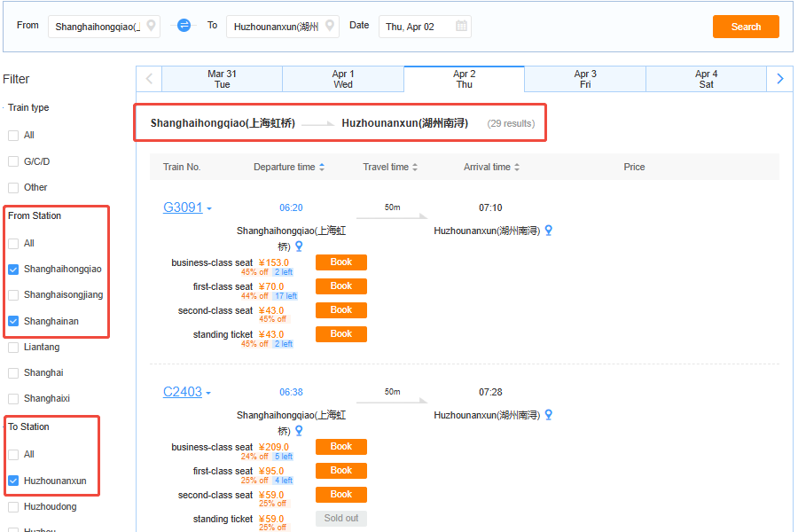Sort results by Departure time
The height and width of the screenshot is (532, 798).
(289, 167)
